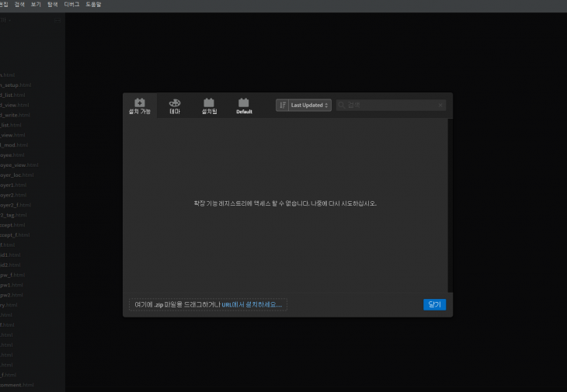Open the 검색 (Find) menu
The width and height of the screenshot is (567, 392).
coord(19,5)
